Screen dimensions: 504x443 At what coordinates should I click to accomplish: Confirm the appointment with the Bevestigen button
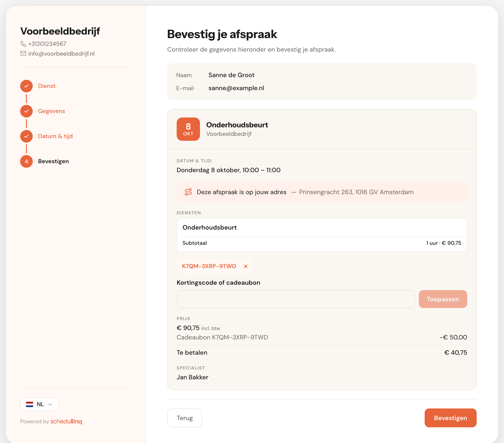(x=450, y=418)
